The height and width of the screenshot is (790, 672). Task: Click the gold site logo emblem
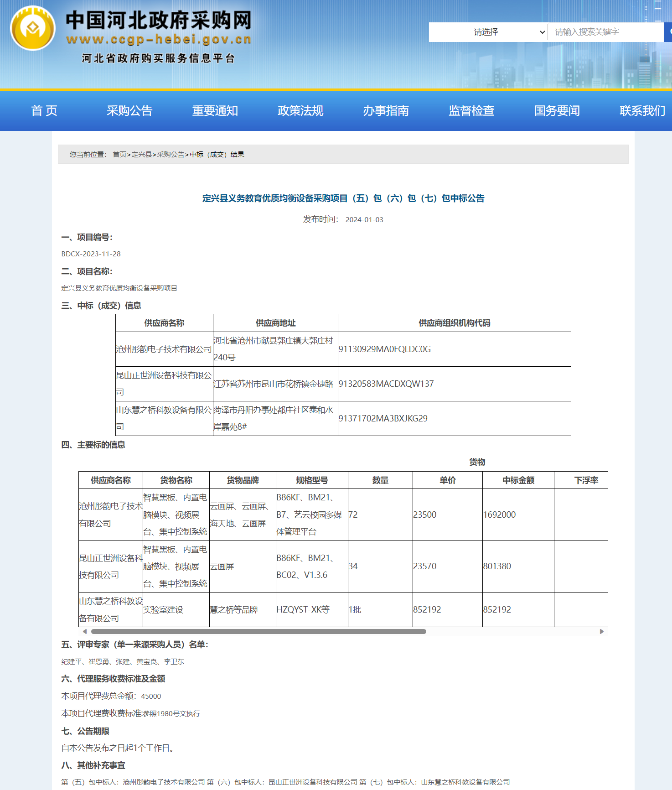tap(33, 28)
